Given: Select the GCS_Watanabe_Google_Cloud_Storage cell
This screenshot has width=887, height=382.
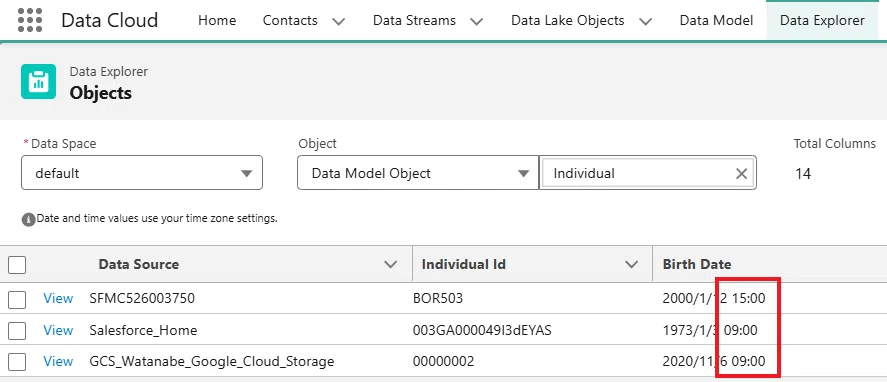Looking at the screenshot, I should click(x=212, y=361).
